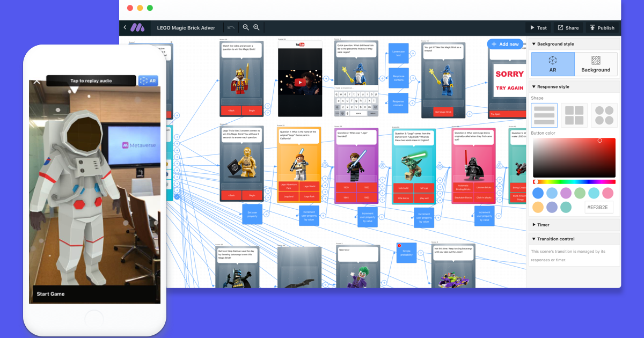Click the zoom in magnifier icon
The image size is (644, 338).
(x=256, y=27)
